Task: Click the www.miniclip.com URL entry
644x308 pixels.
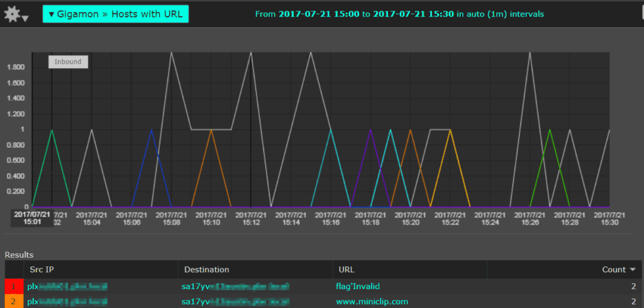Action: pyautogui.click(x=372, y=302)
